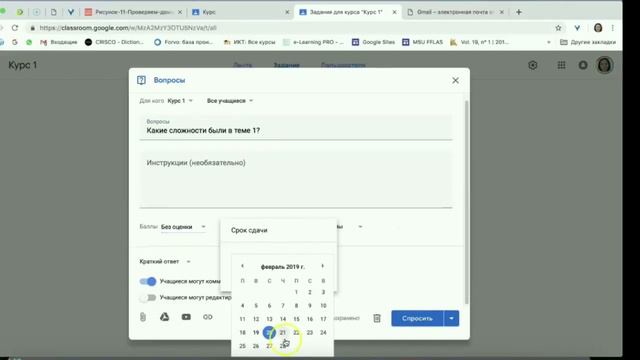Select February 18 in calendar

242,332
